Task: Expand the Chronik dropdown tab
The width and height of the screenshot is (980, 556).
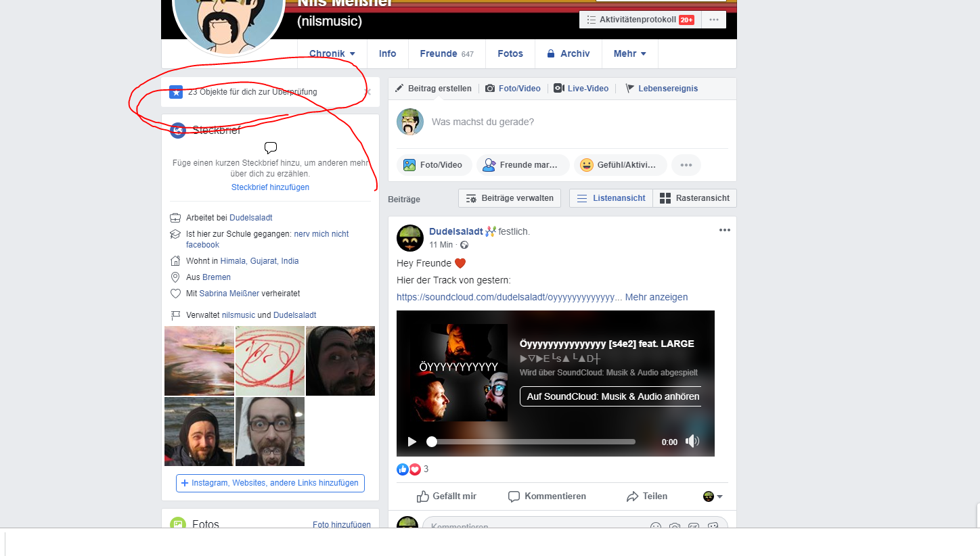Action: pyautogui.click(x=332, y=53)
